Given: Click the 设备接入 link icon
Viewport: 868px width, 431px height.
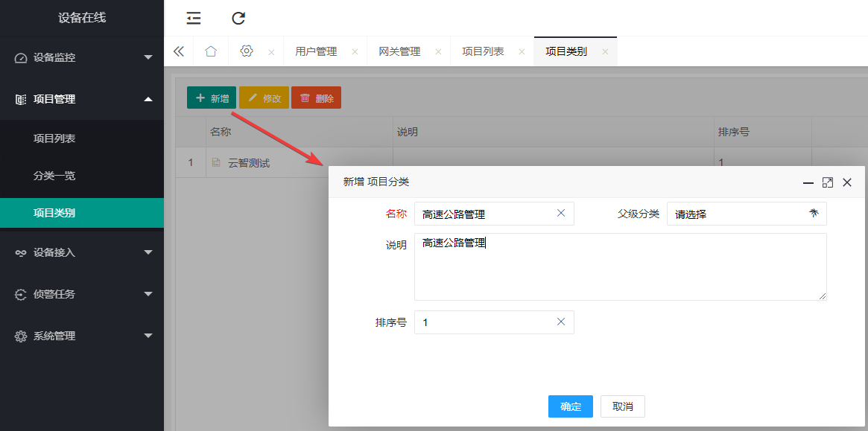Looking at the screenshot, I should coord(20,253).
